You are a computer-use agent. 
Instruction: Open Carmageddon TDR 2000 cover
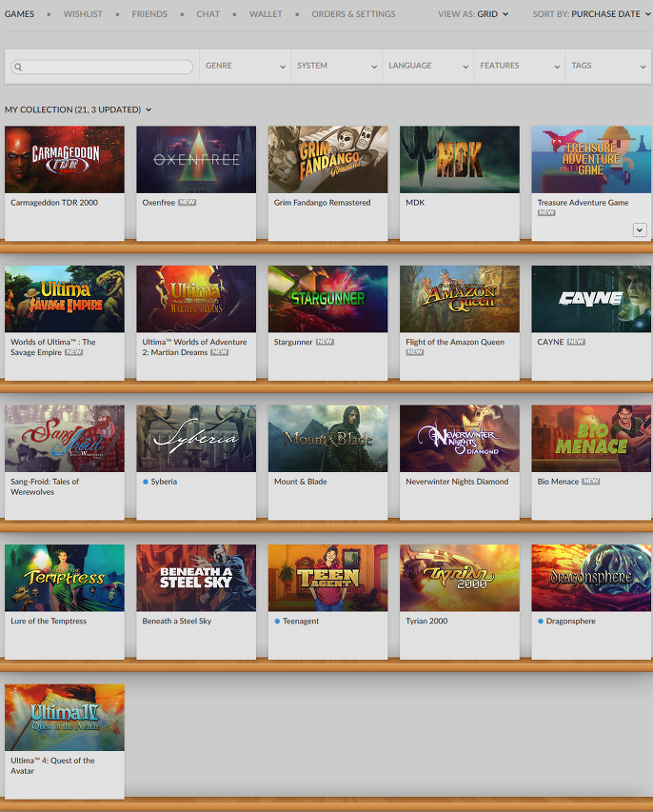65,160
